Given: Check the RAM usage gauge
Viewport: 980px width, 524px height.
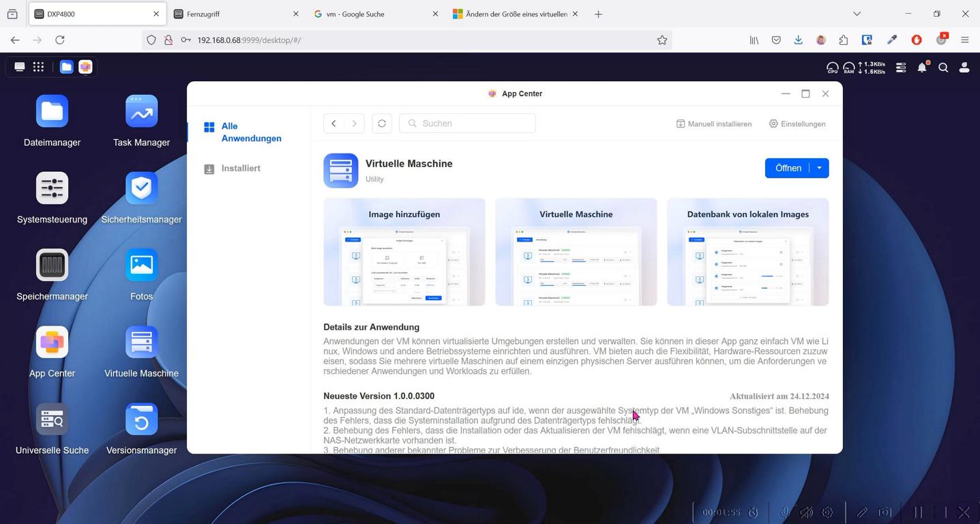Looking at the screenshot, I should [x=849, y=68].
